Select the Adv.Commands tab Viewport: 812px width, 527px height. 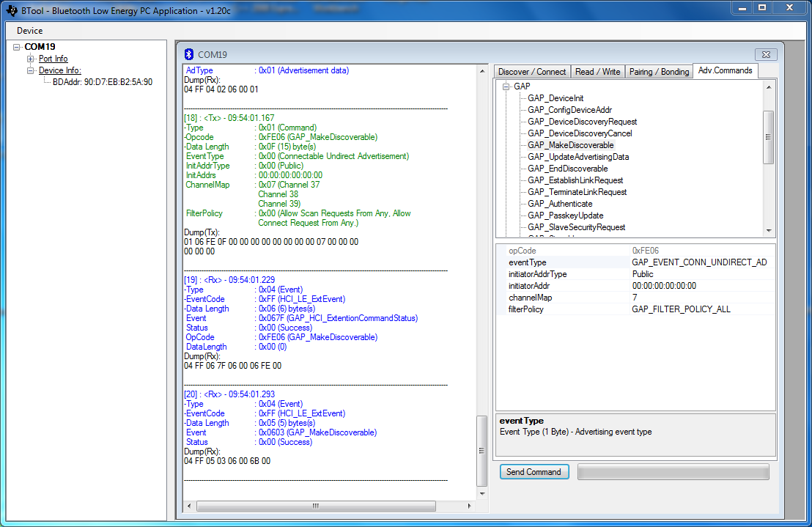(725, 70)
